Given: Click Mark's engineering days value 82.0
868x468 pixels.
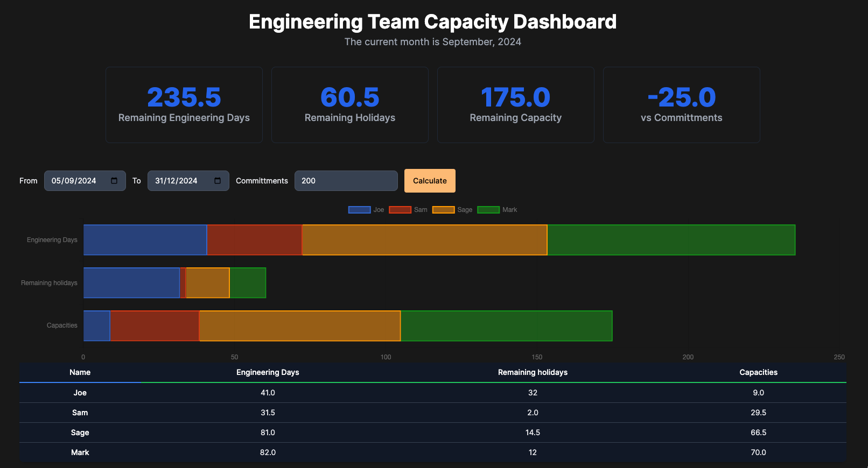Looking at the screenshot, I should tap(268, 452).
